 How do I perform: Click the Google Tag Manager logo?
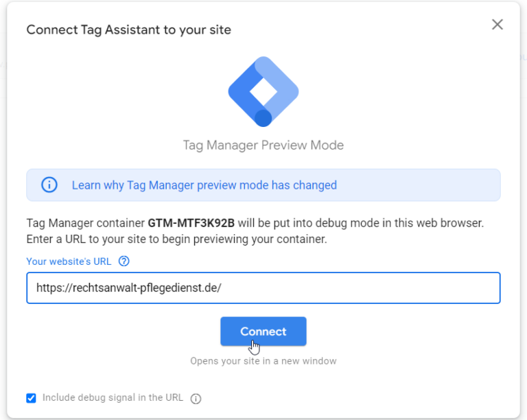pos(263,92)
